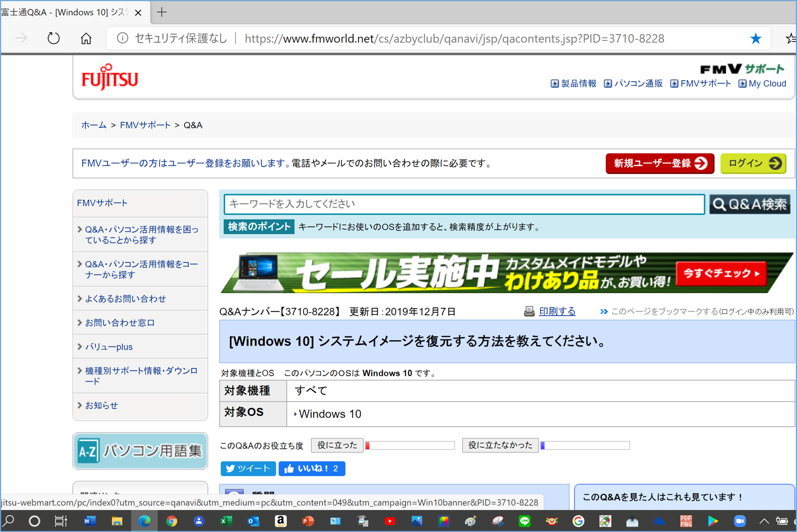Click the browser refresh icon
This screenshot has height=532, width=797.
[x=53, y=38]
